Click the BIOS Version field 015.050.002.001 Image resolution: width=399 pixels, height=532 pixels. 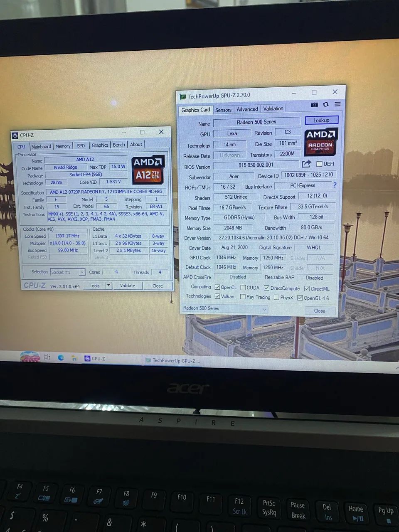click(x=256, y=165)
